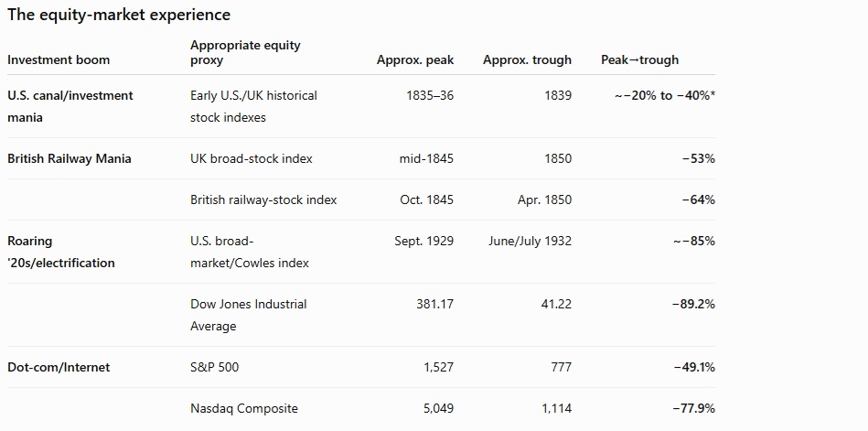Select the 'Dow Jones Industrial Average' cell
Image resolution: width=868 pixels, height=431 pixels.
pyautogui.click(x=249, y=315)
